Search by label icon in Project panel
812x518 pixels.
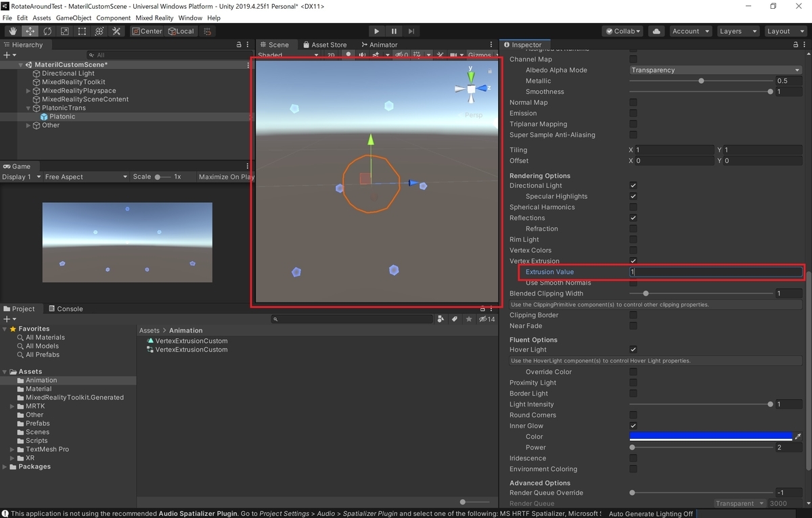(x=455, y=319)
